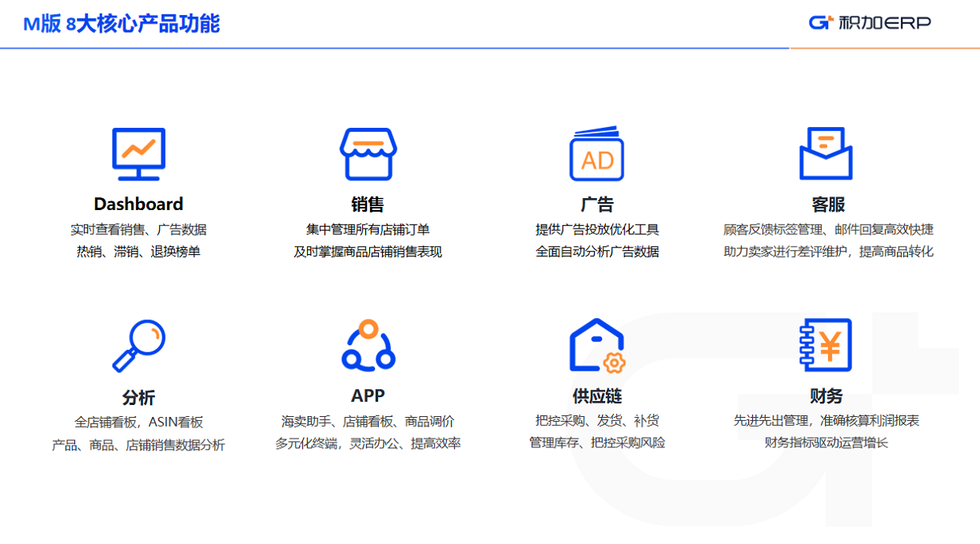
Task: Click the APP connected circles icon
Action: click(x=368, y=344)
